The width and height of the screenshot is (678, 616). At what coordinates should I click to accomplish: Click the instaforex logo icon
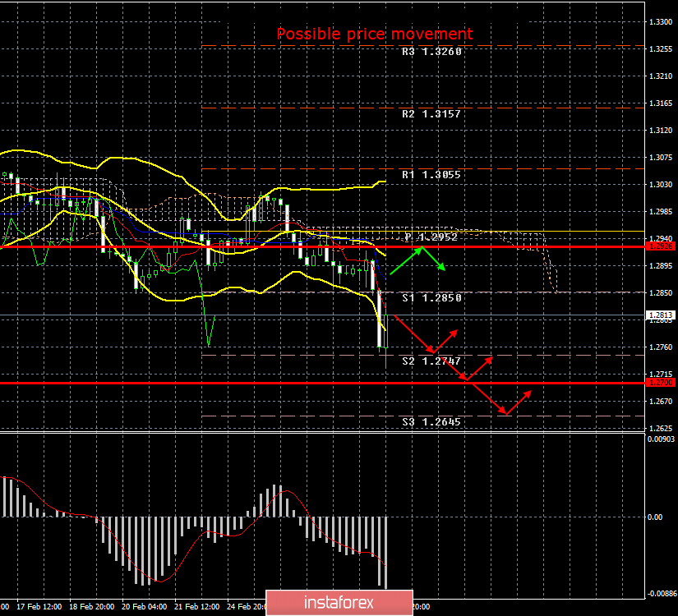click(287, 602)
